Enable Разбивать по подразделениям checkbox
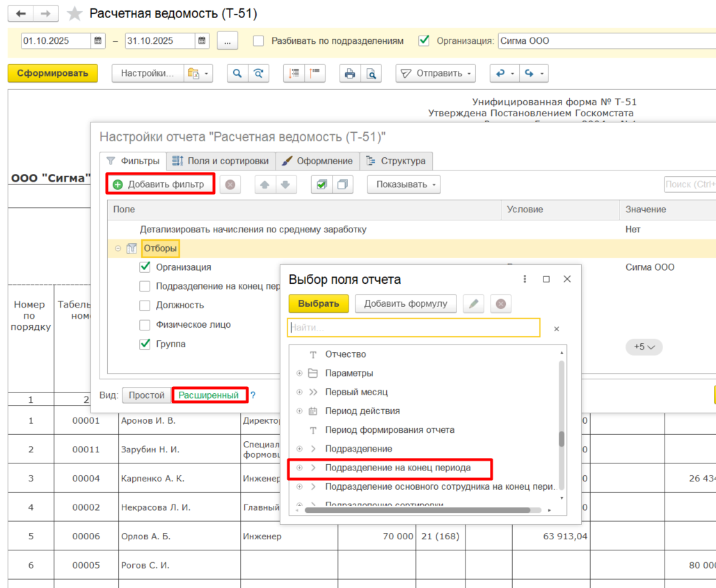The height and width of the screenshot is (588, 716). tap(258, 40)
